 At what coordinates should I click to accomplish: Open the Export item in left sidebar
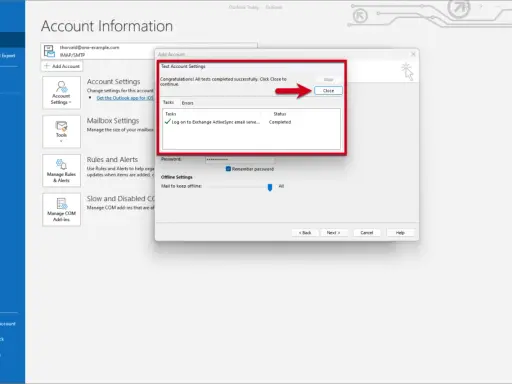8,56
